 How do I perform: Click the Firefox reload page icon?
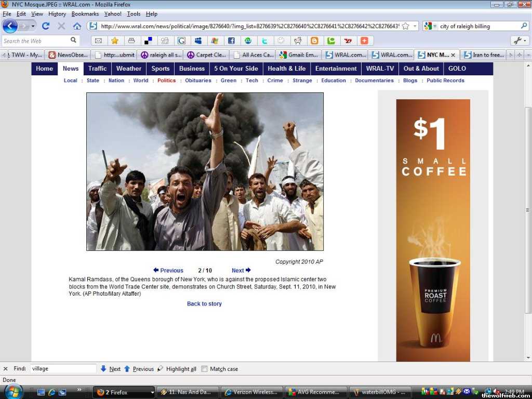[x=46, y=26]
